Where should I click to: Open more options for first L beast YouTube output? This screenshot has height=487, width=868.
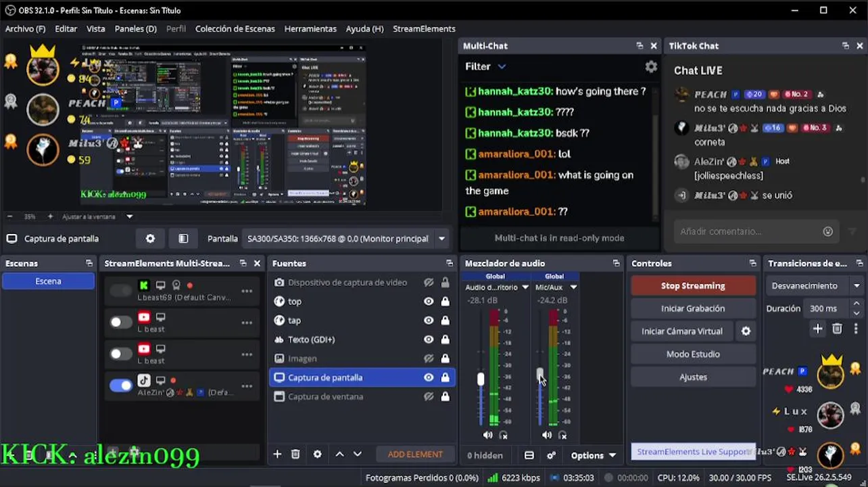click(x=247, y=323)
